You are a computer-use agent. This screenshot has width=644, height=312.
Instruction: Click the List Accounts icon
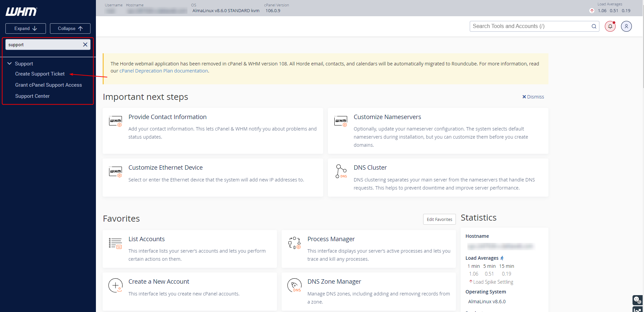[x=115, y=243]
